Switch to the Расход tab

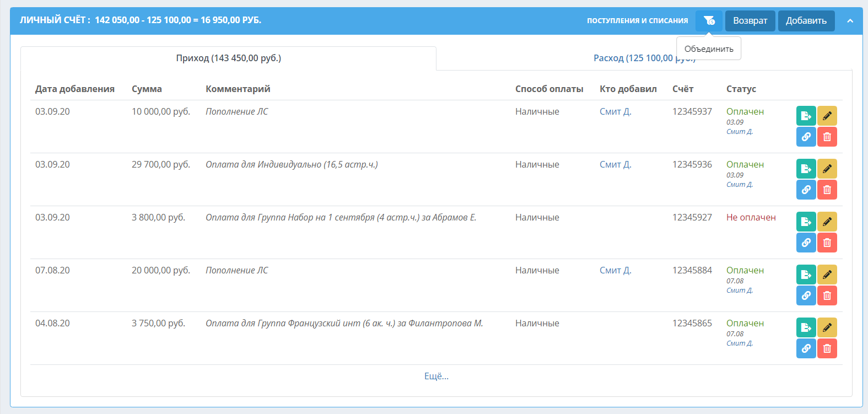click(644, 58)
